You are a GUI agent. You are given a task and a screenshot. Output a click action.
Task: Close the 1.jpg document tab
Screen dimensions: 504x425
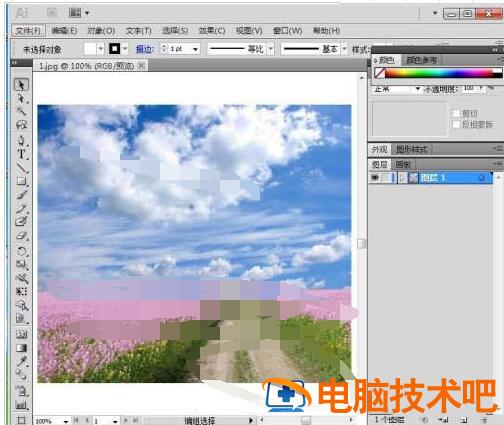pos(141,66)
